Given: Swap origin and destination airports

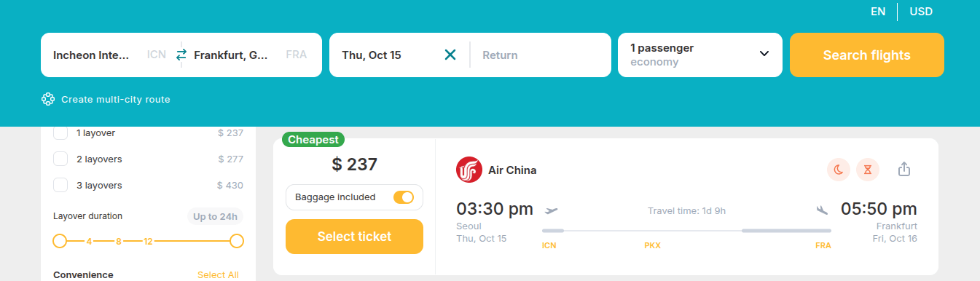Looking at the screenshot, I should [181, 55].
